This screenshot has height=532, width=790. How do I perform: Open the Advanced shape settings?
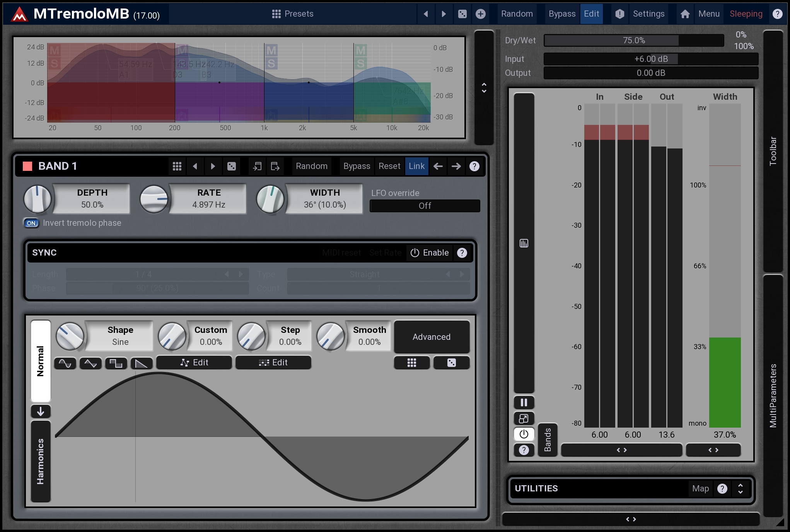coord(431,337)
